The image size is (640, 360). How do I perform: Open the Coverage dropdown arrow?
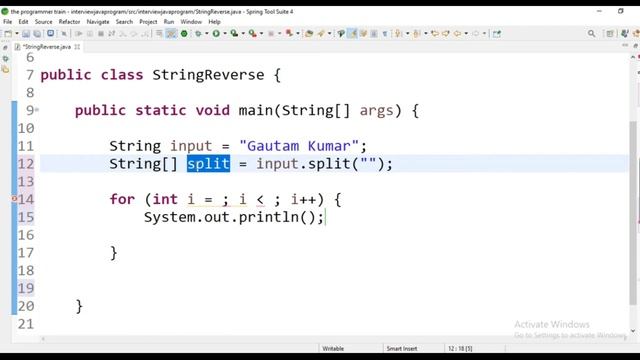coord(243,33)
